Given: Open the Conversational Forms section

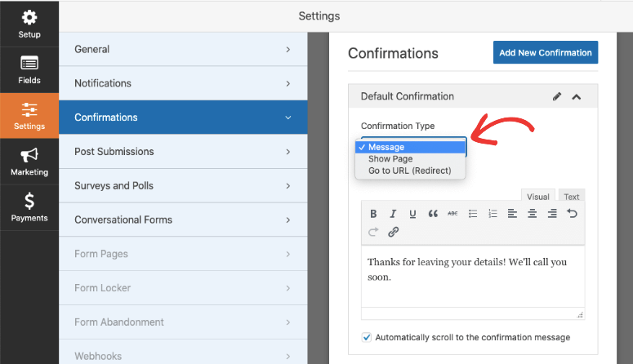Looking at the screenshot, I should (183, 220).
